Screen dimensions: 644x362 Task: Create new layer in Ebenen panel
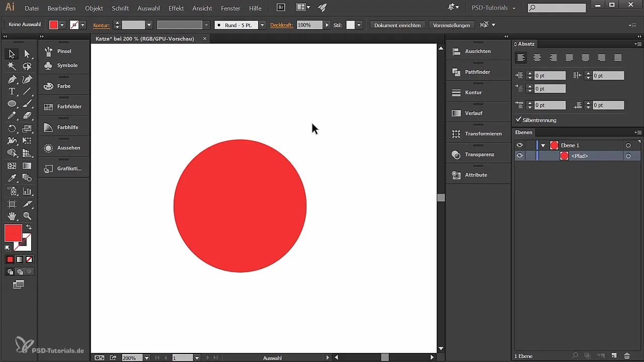pos(614,356)
